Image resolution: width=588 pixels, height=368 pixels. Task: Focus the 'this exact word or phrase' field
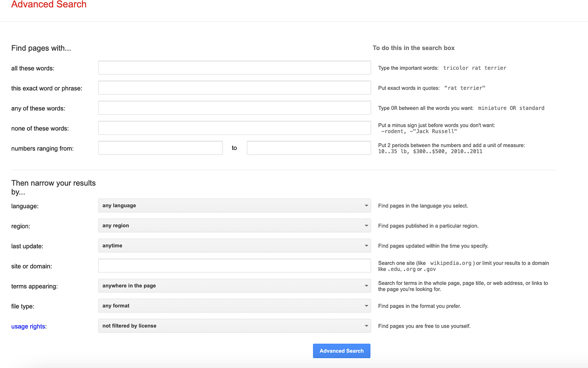click(234, 88)
